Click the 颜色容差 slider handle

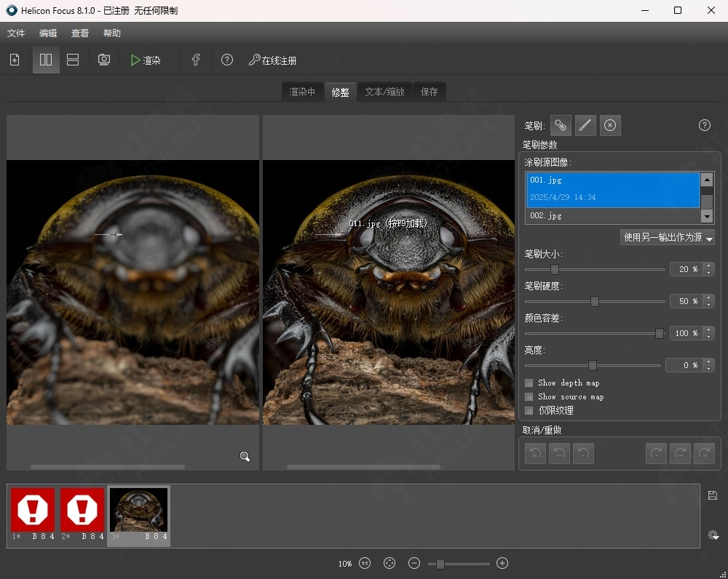coord(660,333)
